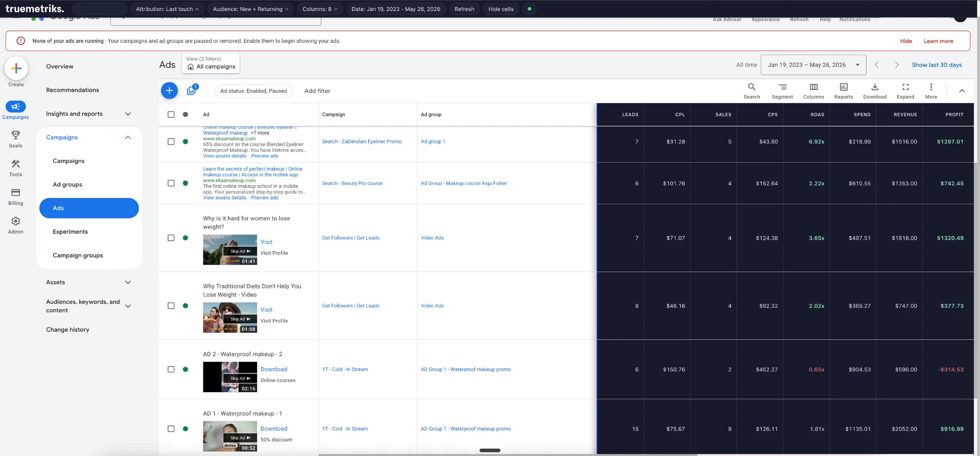Image resolution: width=980 pixels, height=456 pixels.
Task: Click profit value -$314.53
Action: [950, 369]
